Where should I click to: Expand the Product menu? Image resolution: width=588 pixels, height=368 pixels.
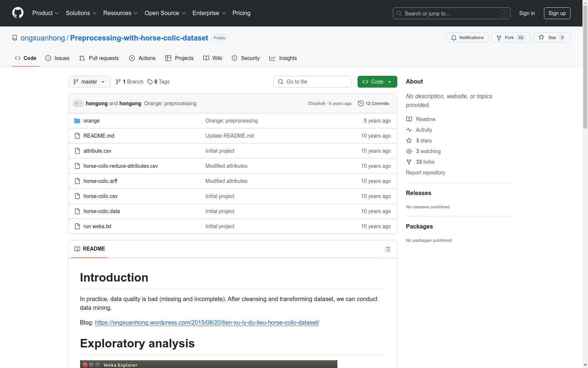coord(46,13)
